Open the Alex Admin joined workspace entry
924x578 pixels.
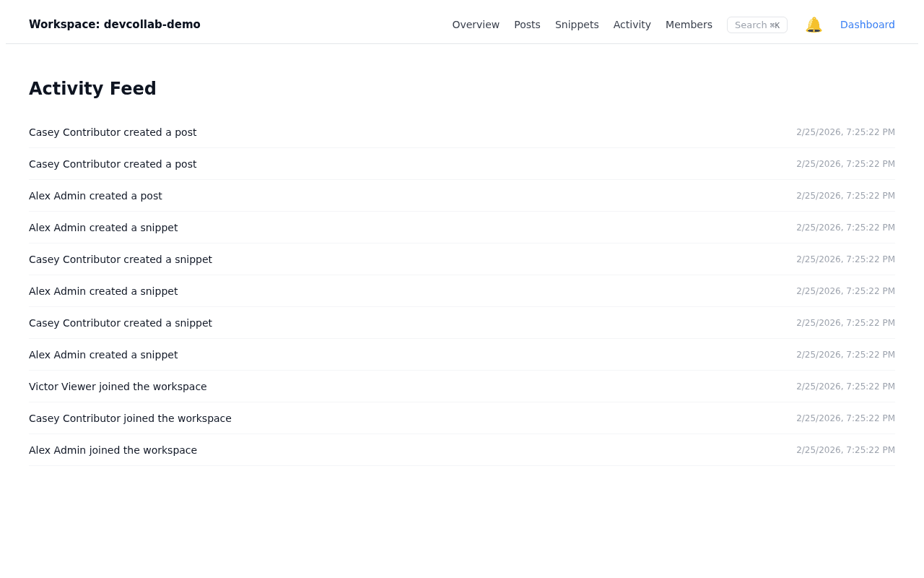click(113, 449)
